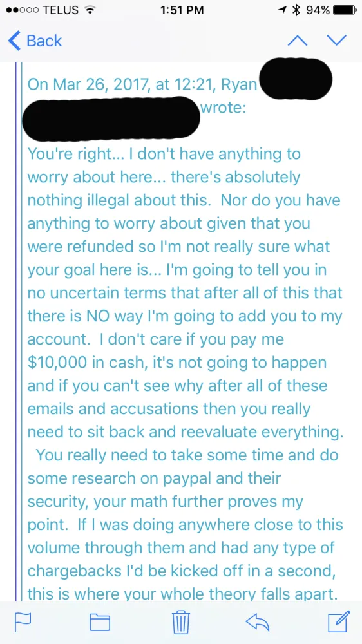Viewport: 362px width, 644px height.
Task: Tap the battery icon in status bar
Action: (345, 10)
